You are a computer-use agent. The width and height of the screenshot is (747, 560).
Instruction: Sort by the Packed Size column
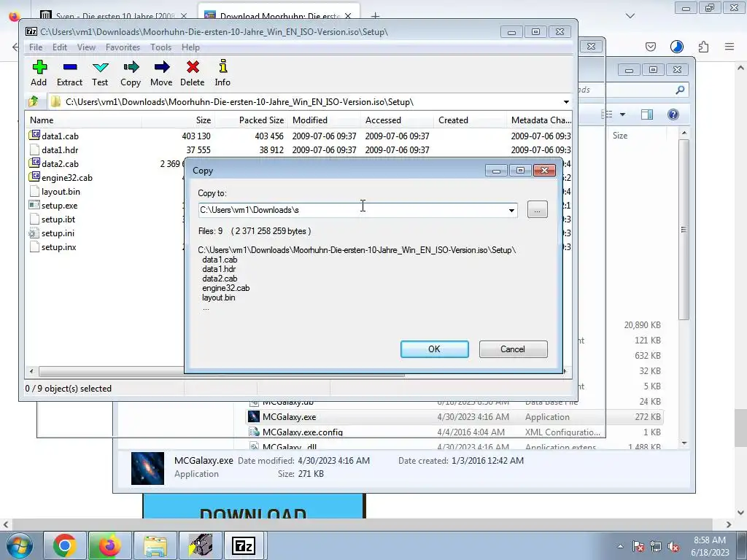pyautogui.click(x=252, y=120)
